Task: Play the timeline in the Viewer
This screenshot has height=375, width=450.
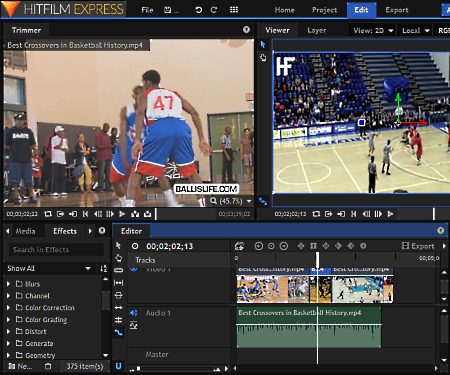Action: 391,214
